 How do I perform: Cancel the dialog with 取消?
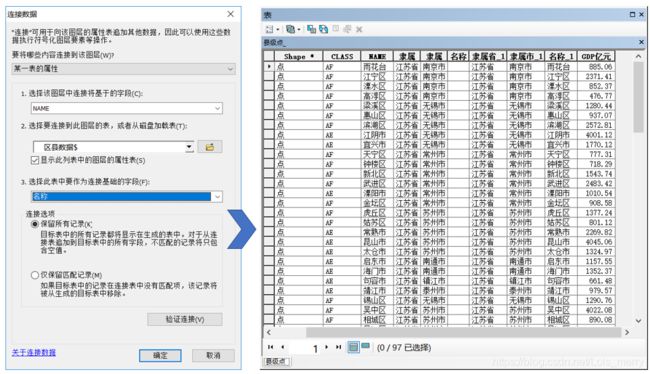click(213, 355)
